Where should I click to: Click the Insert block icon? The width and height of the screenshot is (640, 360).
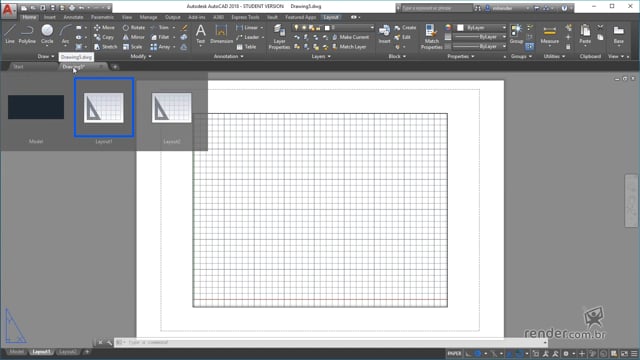coord(384,33)
